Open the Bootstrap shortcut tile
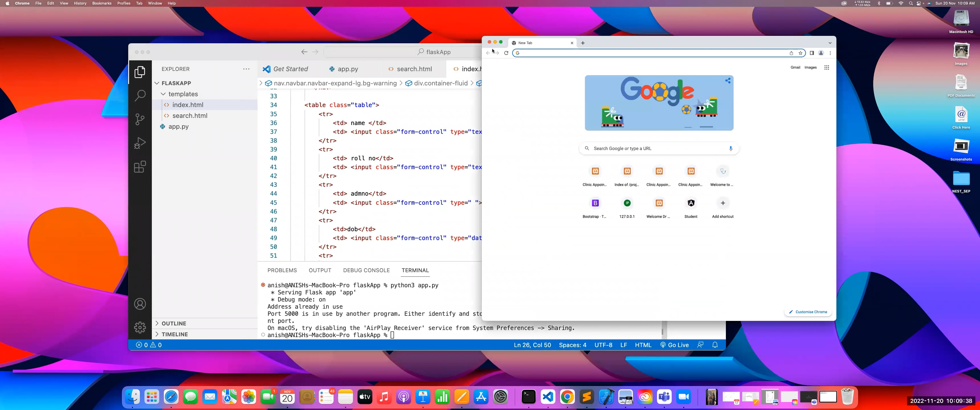Image resolution: width=980 pixels, height=410 pixels. tap(595, 208)
